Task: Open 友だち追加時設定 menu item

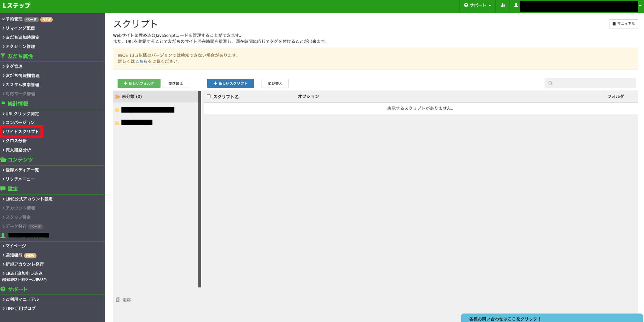Action: click(21, 38)
